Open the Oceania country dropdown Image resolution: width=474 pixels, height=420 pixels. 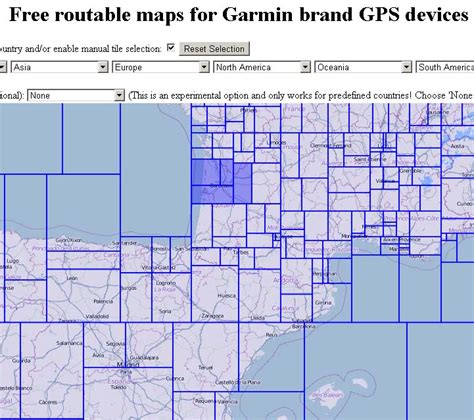363,67
